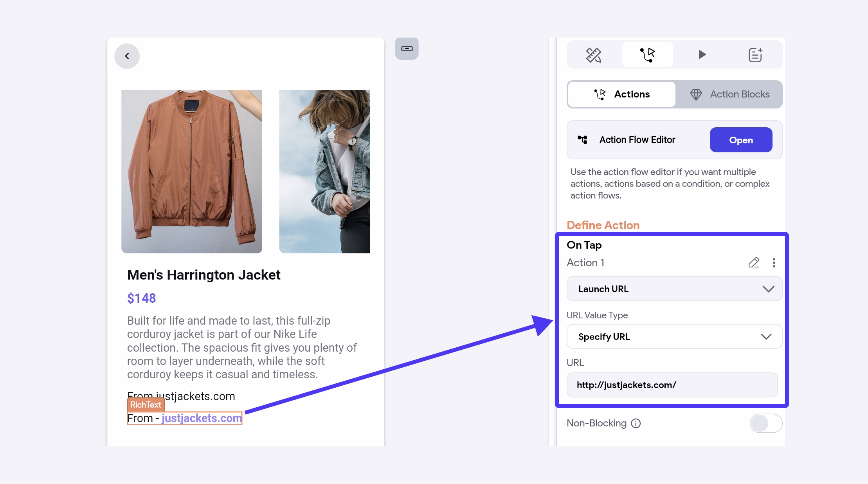Click the 'URL Value Type' label
The height and width of the screenshot is (484, 868).
point(597,315)
